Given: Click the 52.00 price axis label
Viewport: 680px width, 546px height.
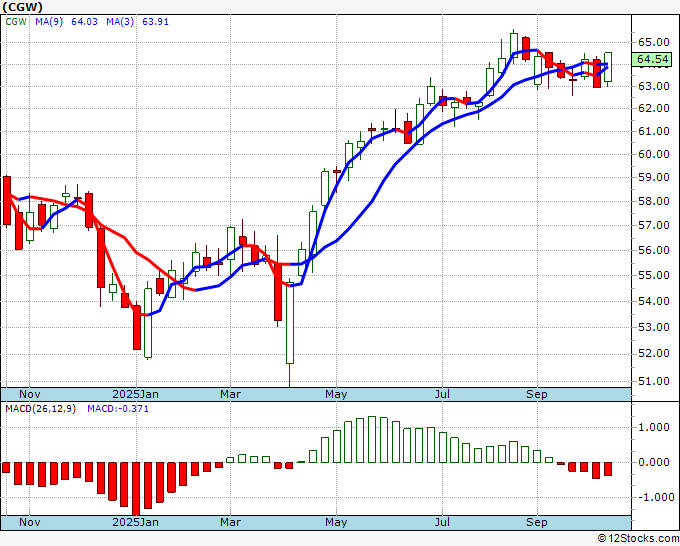Looking at the screenshot, I should 653,354.
